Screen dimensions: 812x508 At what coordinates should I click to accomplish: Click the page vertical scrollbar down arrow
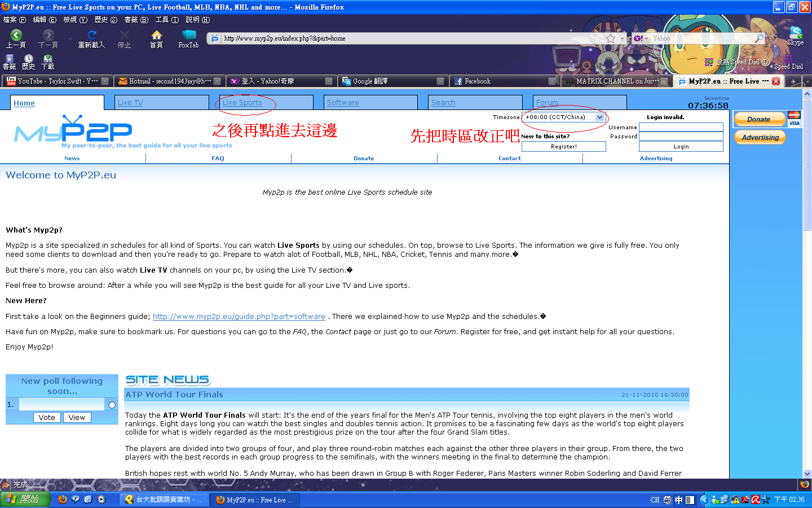point(807,474)
